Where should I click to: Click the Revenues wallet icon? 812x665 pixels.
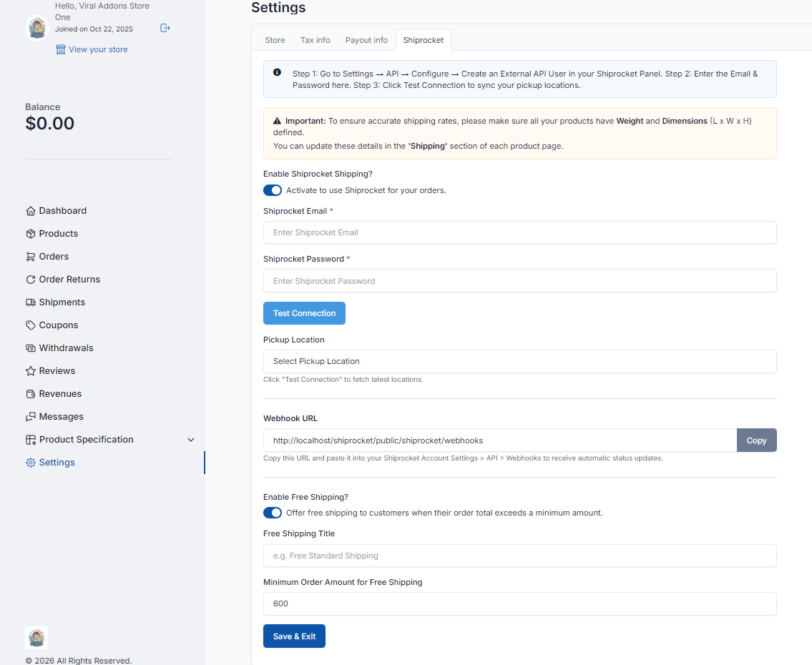(31, 394)
